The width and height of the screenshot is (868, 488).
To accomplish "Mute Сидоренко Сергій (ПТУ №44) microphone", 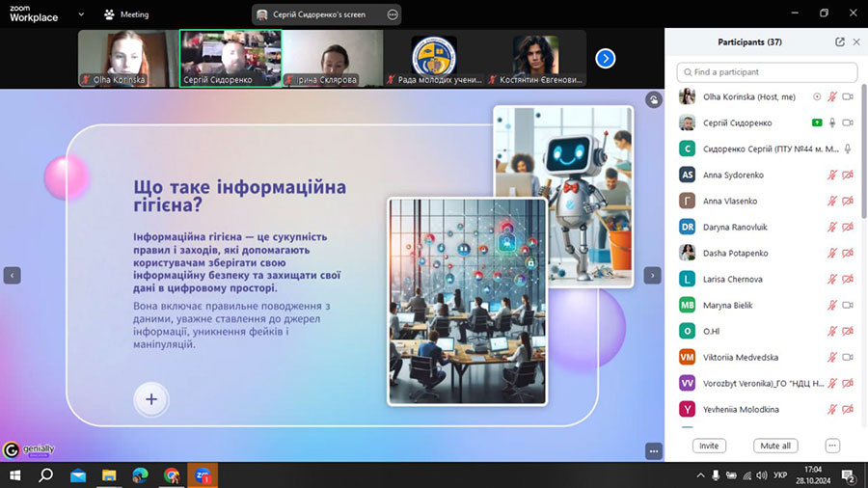I will pyautogui.click(x=848, y=149).
